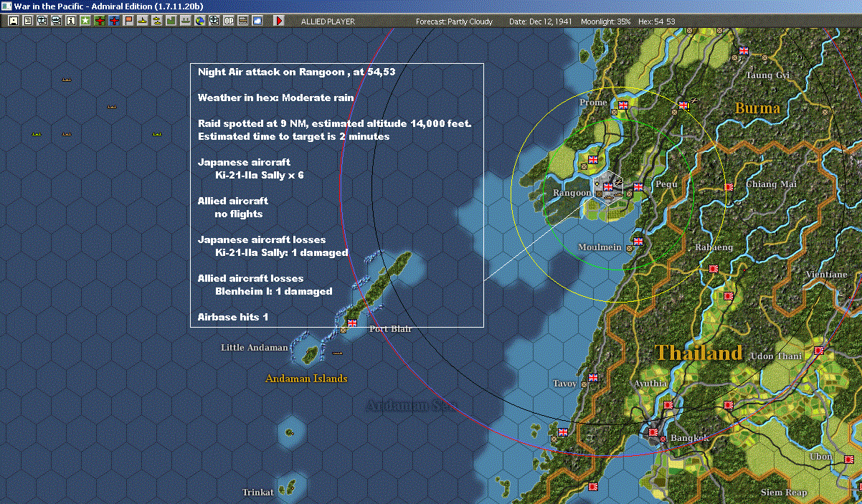Click the white star on green icon
Screen dimensions: 862x504
click(85, 21)
